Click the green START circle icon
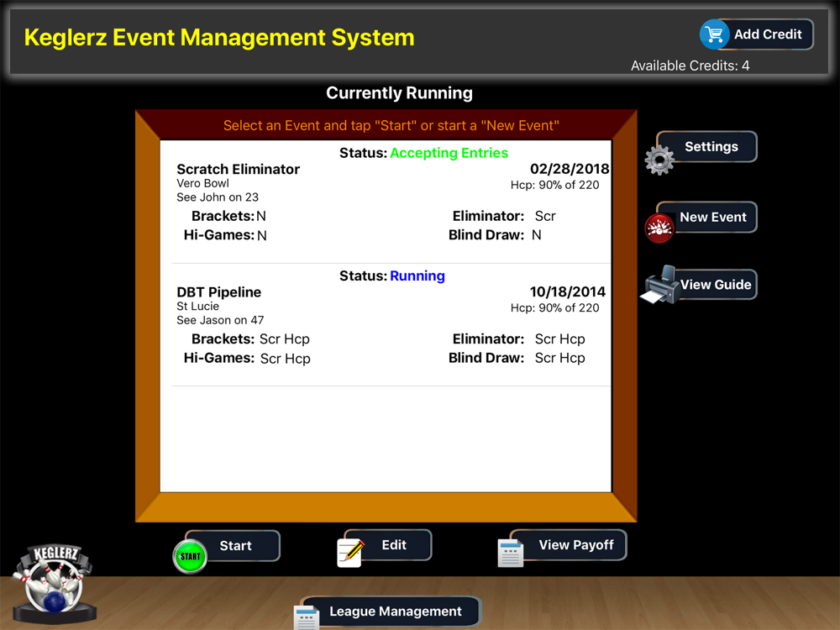Screen dimensions: 840x630 coord(190,557)
